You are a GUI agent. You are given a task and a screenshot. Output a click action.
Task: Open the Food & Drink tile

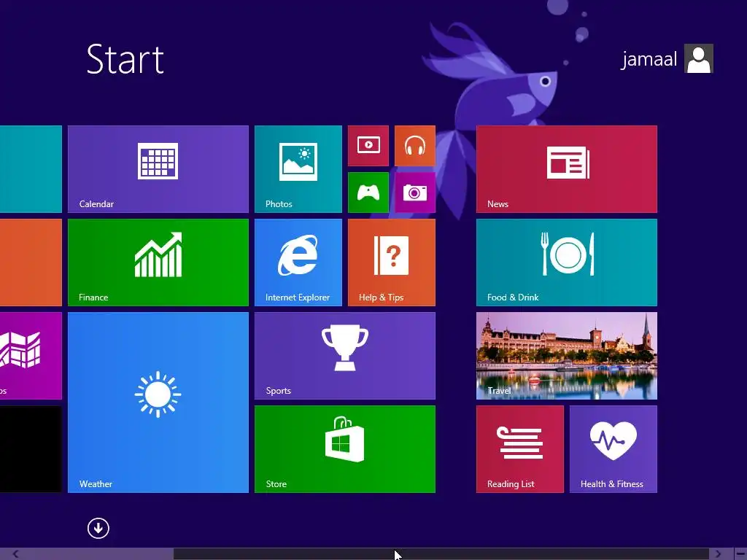coord(566,262)
